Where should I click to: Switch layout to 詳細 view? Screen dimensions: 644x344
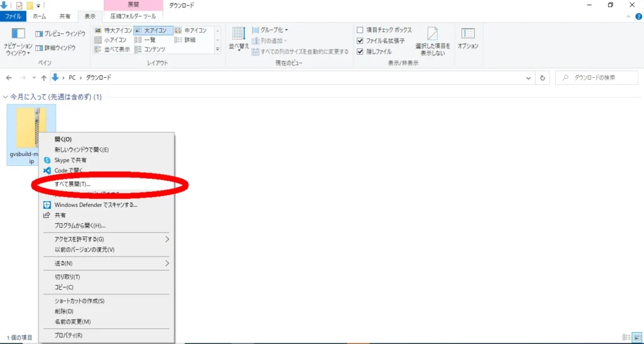pyautogui.click(x=185, y=40)
